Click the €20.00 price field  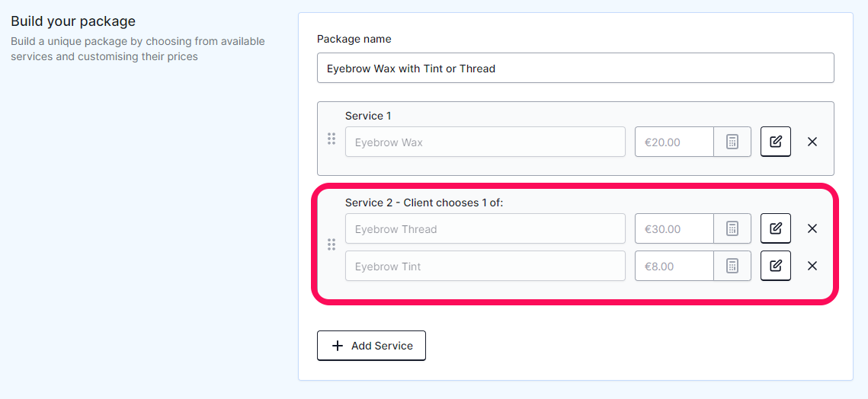click(674, 142)
